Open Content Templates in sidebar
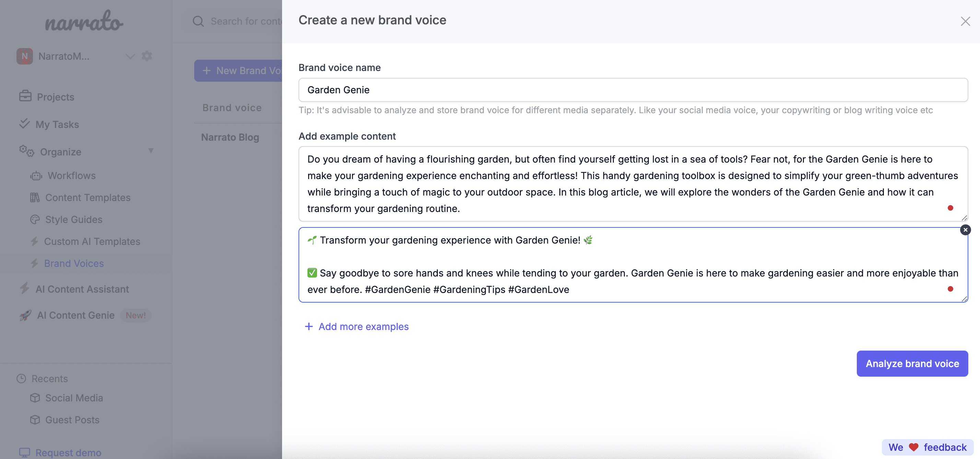This screenshot has height=459, width=980. (87, 197)
